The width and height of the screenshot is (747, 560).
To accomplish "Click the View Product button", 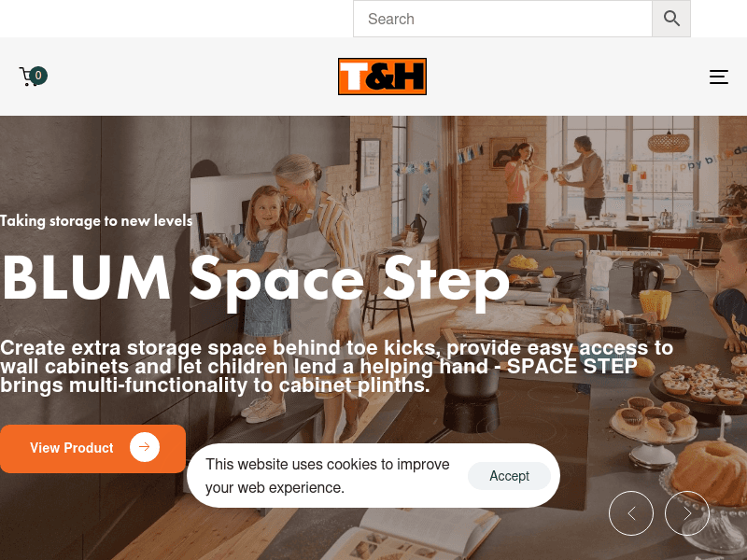I will [x=92, y=449].
